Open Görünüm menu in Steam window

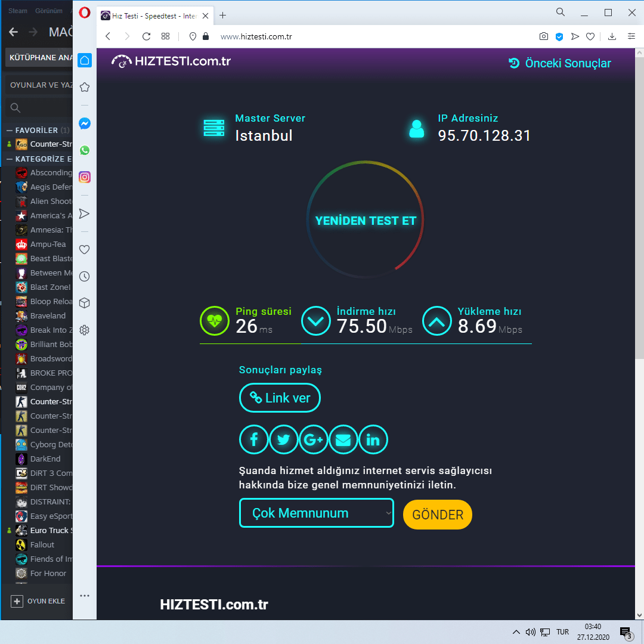[49, 11]
